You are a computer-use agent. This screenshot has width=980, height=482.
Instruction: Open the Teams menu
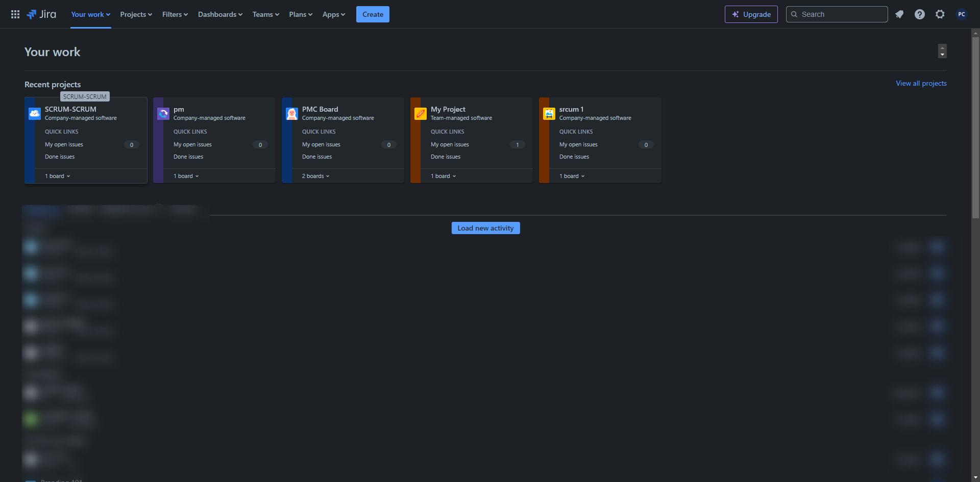pyautogui.click(x=266, y=14)
